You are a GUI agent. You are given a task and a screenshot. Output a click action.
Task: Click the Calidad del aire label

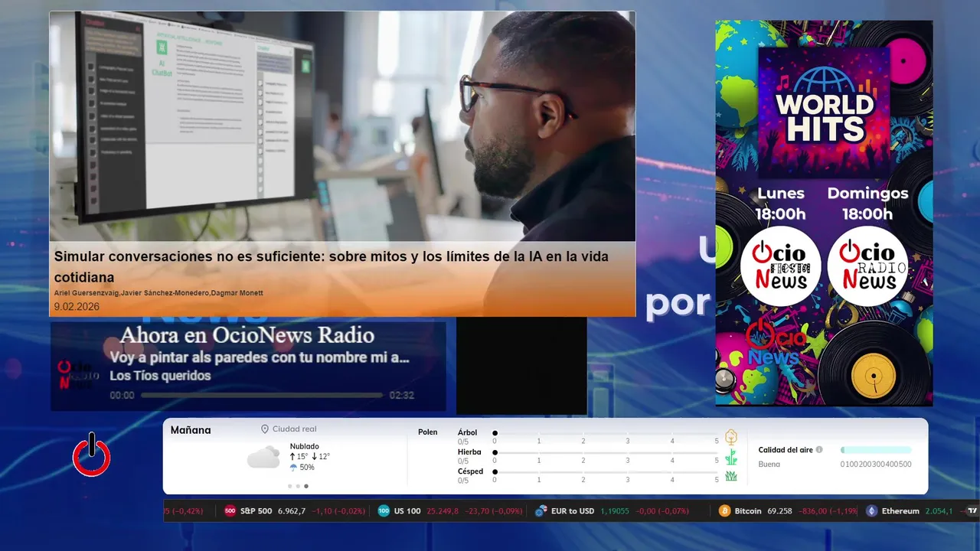(x=786, y=450)
